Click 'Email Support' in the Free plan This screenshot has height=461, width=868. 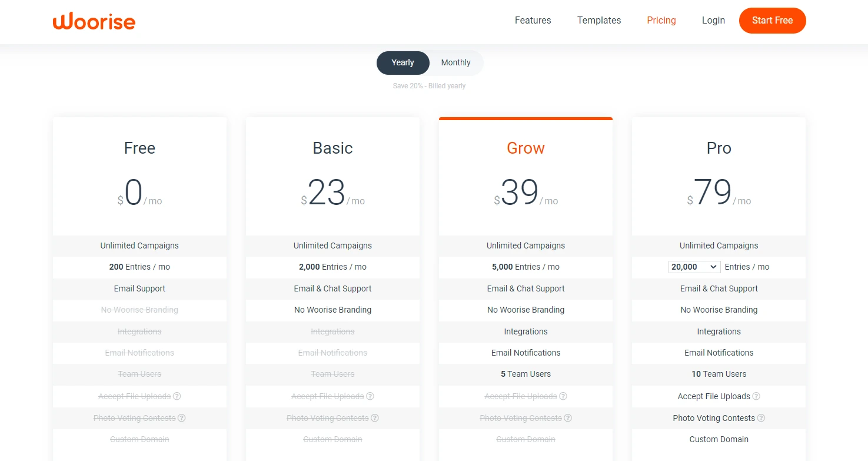139,288
